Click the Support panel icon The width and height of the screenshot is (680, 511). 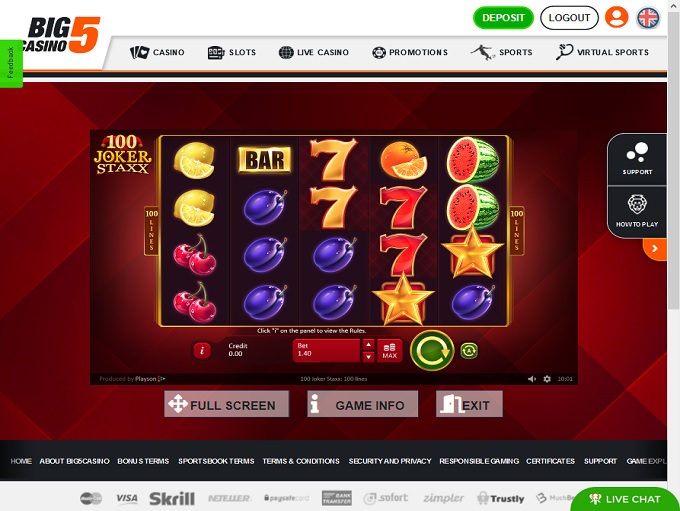pyautogui.click(x=637, y=159)
